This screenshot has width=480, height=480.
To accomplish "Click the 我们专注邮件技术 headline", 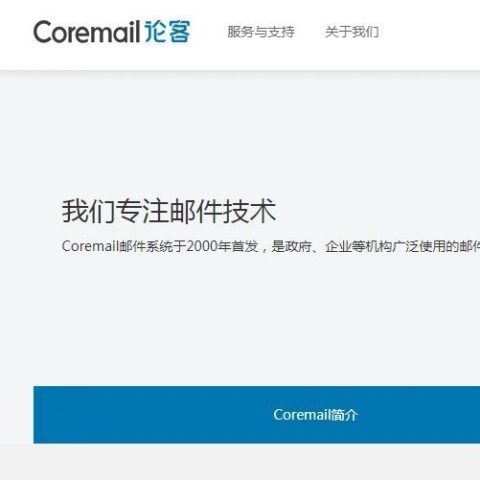I will 169,211.
